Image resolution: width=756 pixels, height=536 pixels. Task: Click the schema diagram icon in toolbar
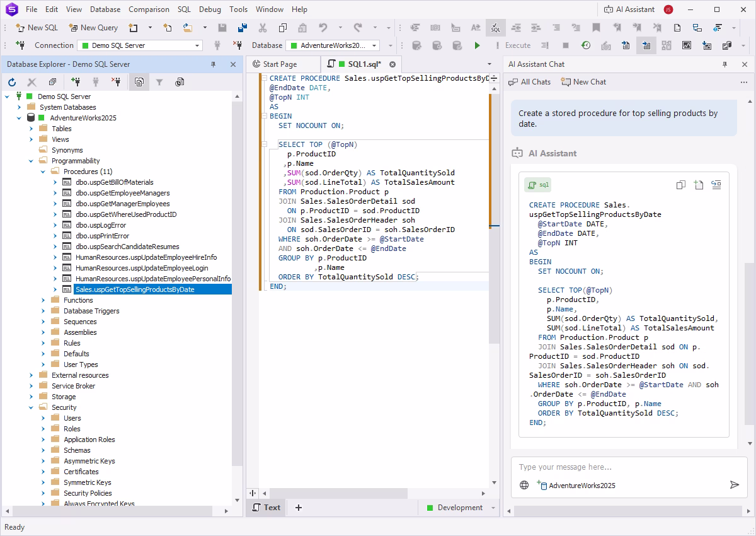pyautogui.click(x=697, y=28)
